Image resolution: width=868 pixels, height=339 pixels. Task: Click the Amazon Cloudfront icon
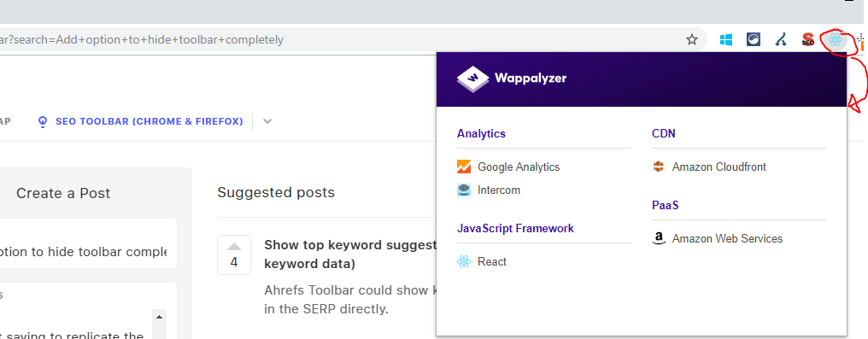658,167
